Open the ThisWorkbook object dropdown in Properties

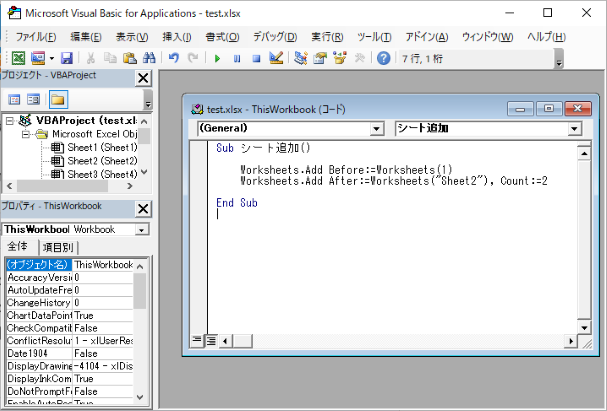(x=142, y=230)
